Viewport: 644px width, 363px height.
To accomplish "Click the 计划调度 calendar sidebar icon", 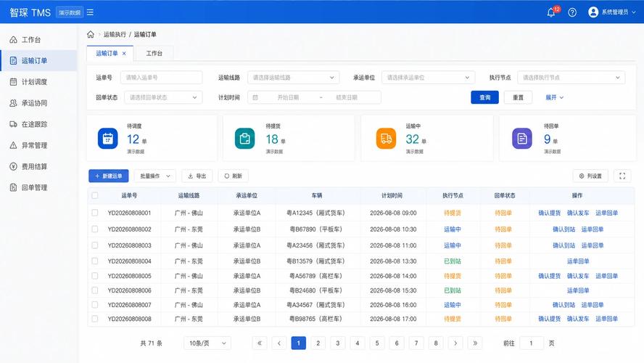I will [13, 82].
